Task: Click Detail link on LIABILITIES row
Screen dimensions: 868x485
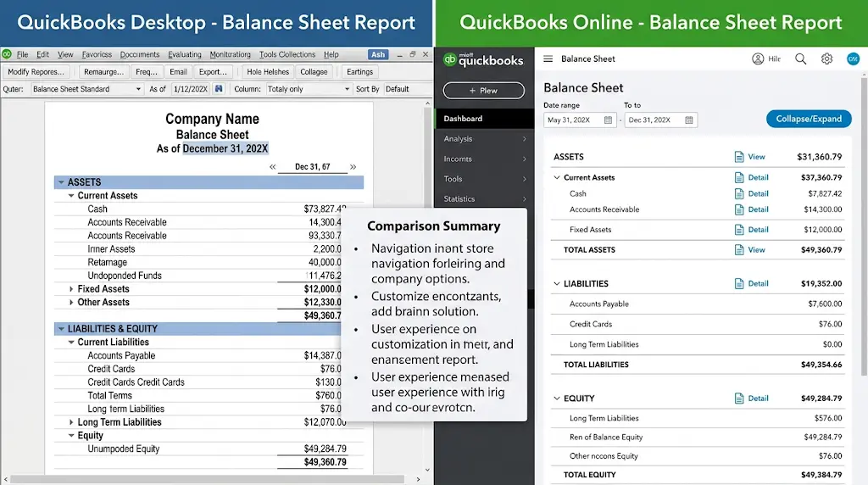Action: (x=758, y=283)
